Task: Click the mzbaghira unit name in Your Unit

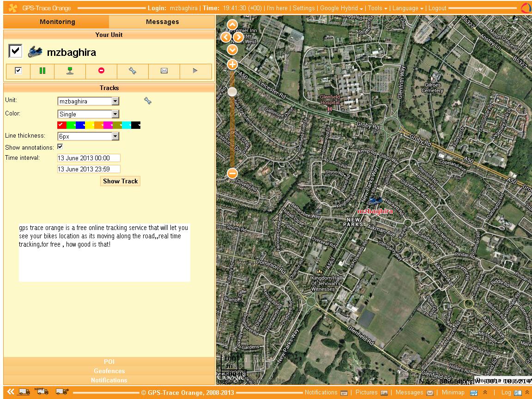Action: tap(72, 52)
